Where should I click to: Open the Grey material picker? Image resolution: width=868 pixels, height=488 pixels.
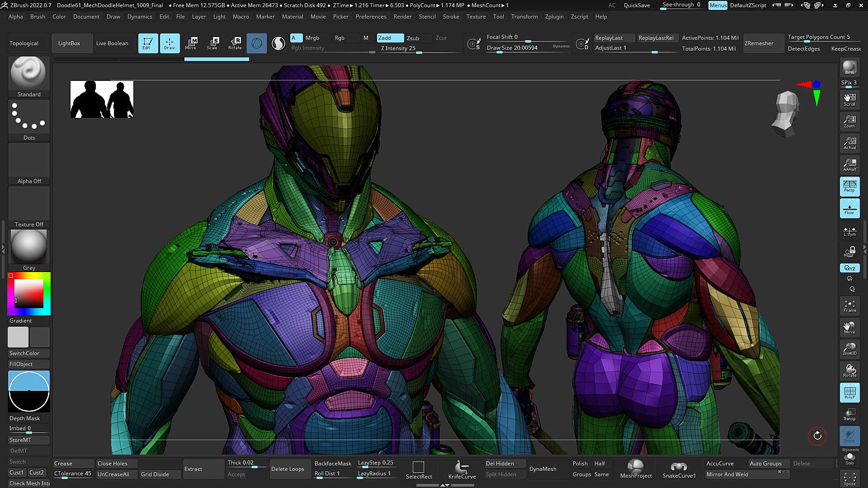click(x=29, y=250)
